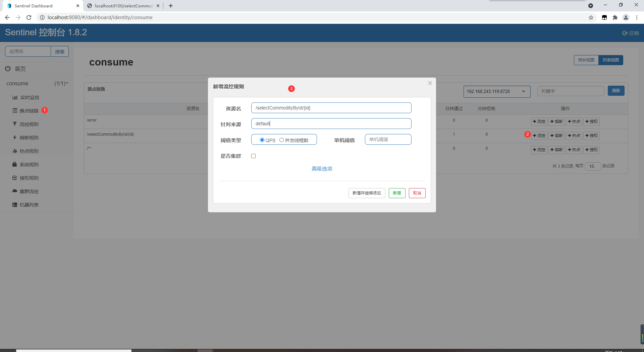Viewport: 644px width, 352px height.
Task: Click the 新增并继续添加 button
Action: pyautogui.click(x=367, y=193)
